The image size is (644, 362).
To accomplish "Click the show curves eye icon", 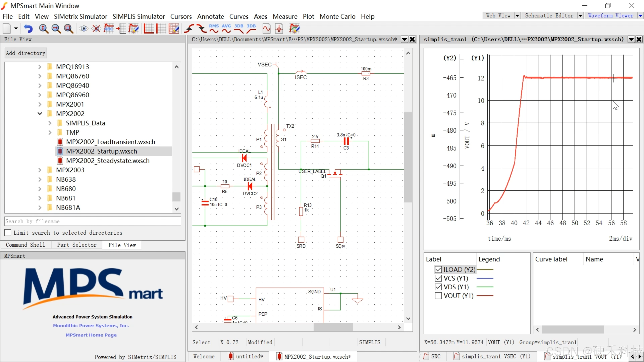I will [84, 28].
